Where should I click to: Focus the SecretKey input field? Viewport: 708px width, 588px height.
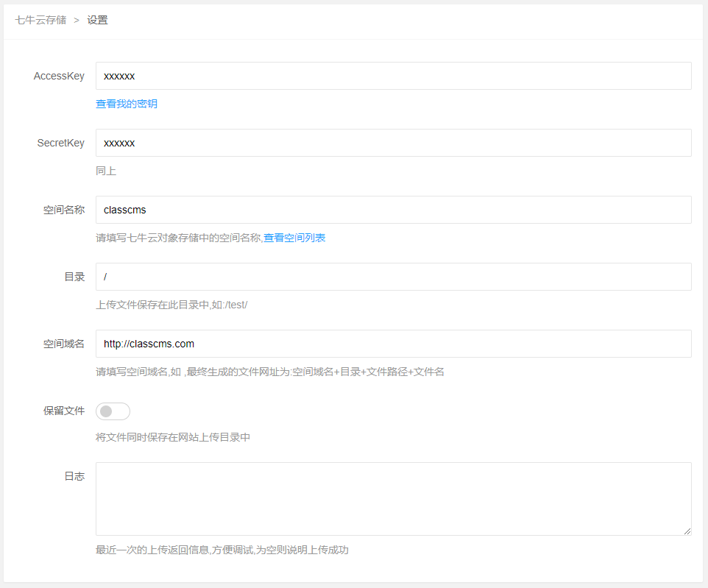pyautogui.click(x=393, y=143)
